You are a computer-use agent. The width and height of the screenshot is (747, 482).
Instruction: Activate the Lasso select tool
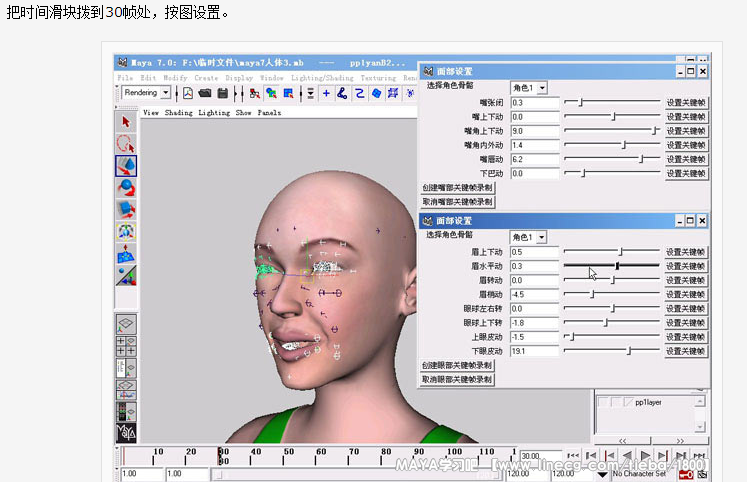pos(126,144)
